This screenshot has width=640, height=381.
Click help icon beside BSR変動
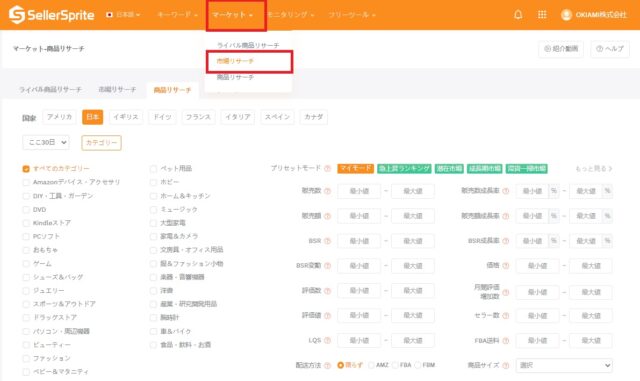pos(327,266)
